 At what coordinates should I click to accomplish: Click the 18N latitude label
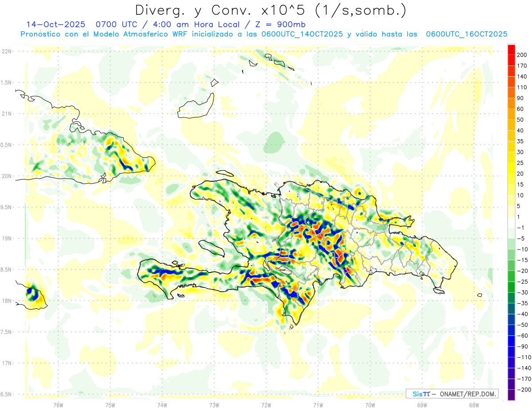click(x=6, y=301)
